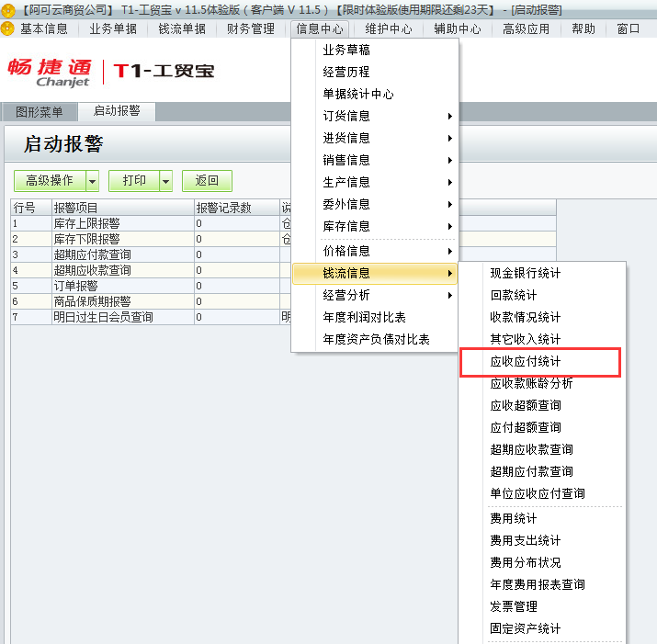Image resolution: width=657 pixels, height=644 pixels.
Task: Close the 信息中心 menu
Action: coord(320,28)
